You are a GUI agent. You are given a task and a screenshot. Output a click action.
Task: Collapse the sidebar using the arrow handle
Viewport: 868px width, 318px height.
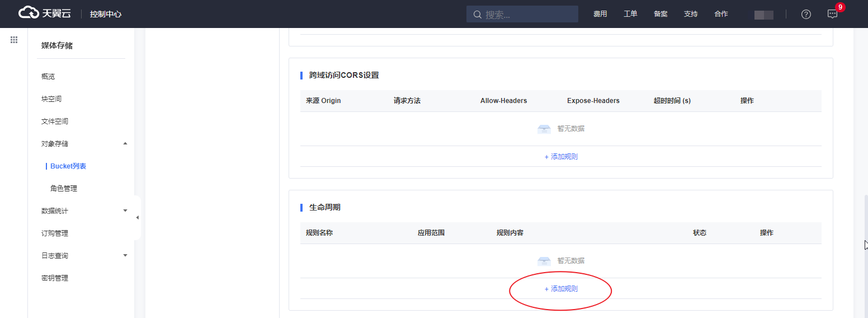coord(137,217)
